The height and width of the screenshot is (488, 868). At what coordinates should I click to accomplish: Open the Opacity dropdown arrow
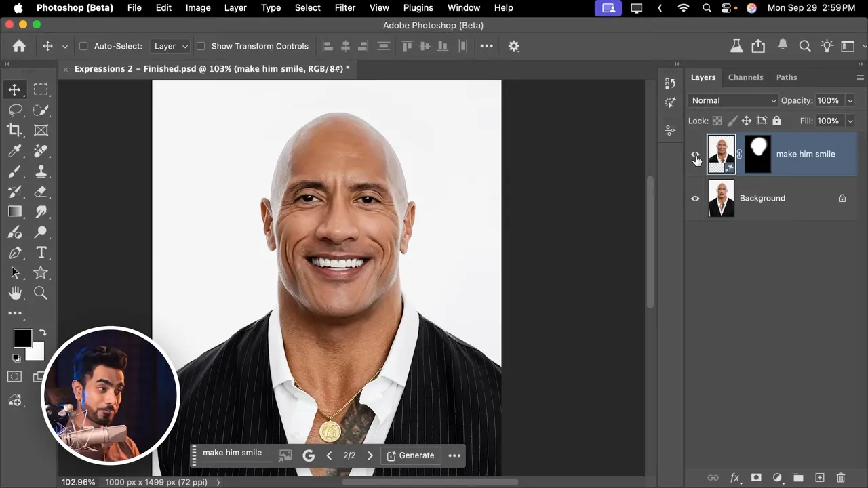pos(850,100)
